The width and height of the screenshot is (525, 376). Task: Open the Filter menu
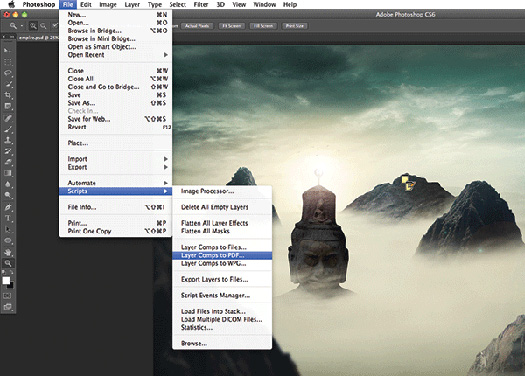[201, 4]
